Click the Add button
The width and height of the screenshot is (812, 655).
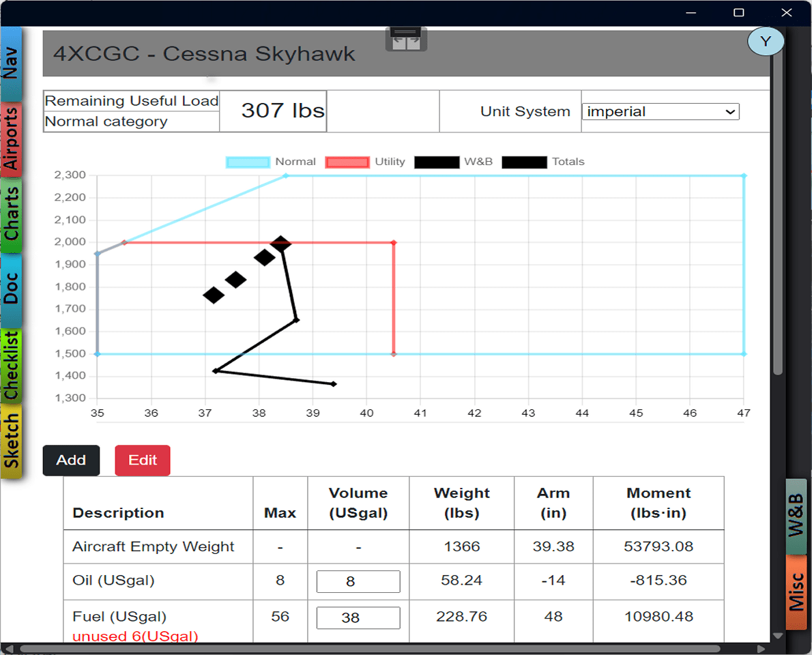[x=71, y=461]
